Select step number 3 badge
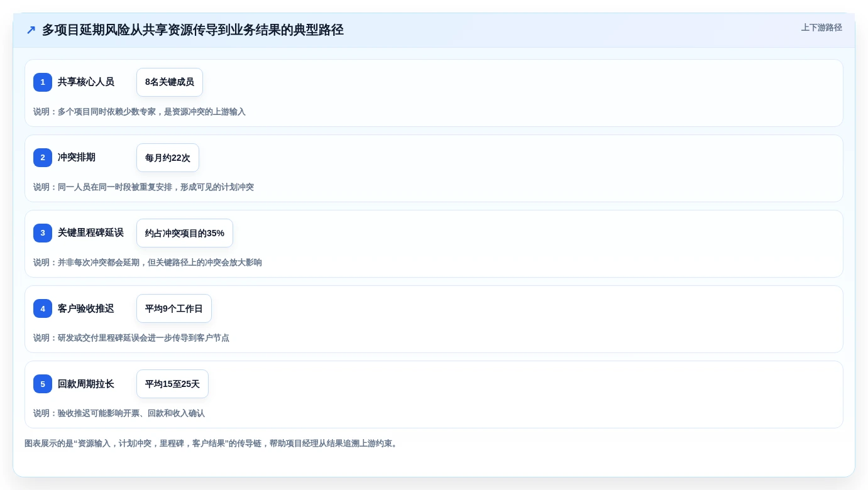This screenshot has width=868, height=490. pyautogui.click(x=43, y=233)
